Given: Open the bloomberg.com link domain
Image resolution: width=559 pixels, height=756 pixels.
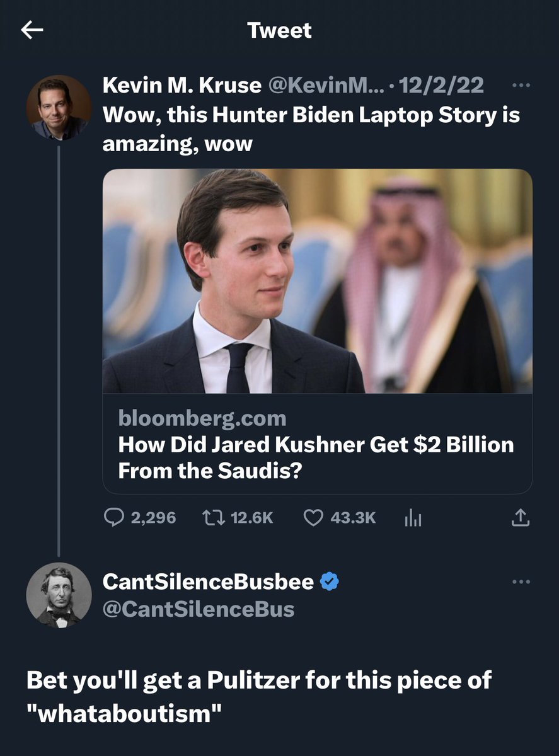Looking at the screenshot, I should coord(202,418).
